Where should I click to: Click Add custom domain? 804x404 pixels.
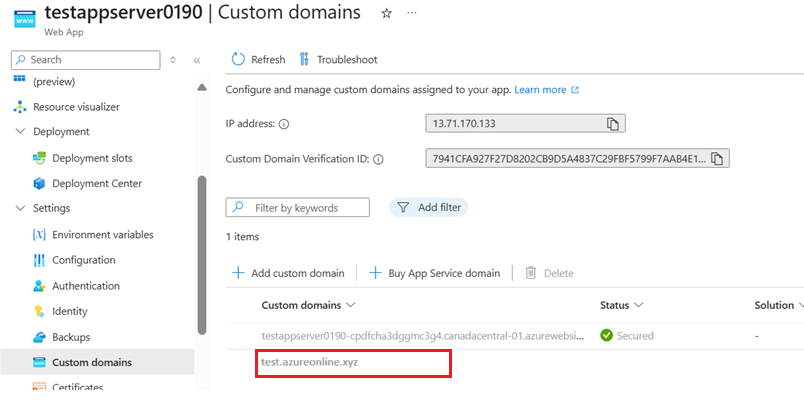pyautogui.click(x=288, y=273)
